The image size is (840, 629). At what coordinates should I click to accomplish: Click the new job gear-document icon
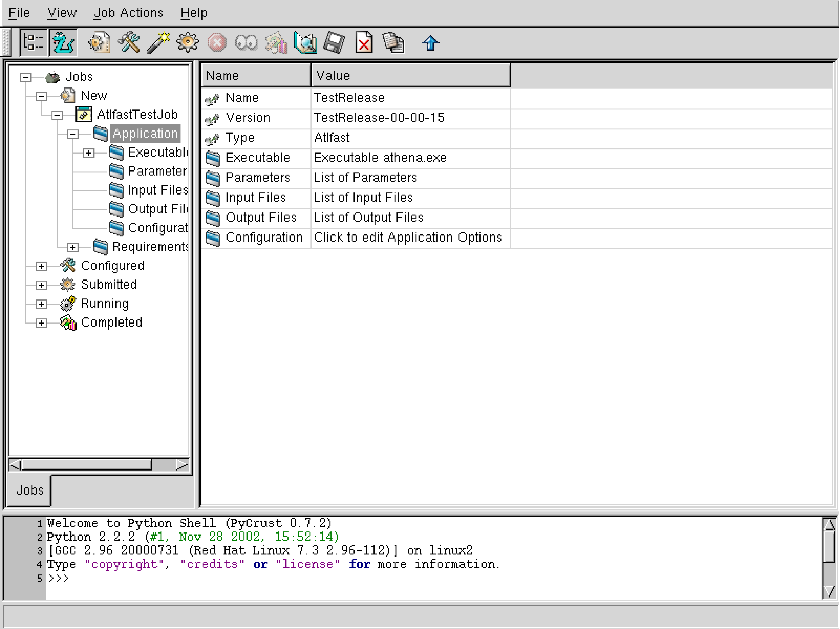(99, 42)
